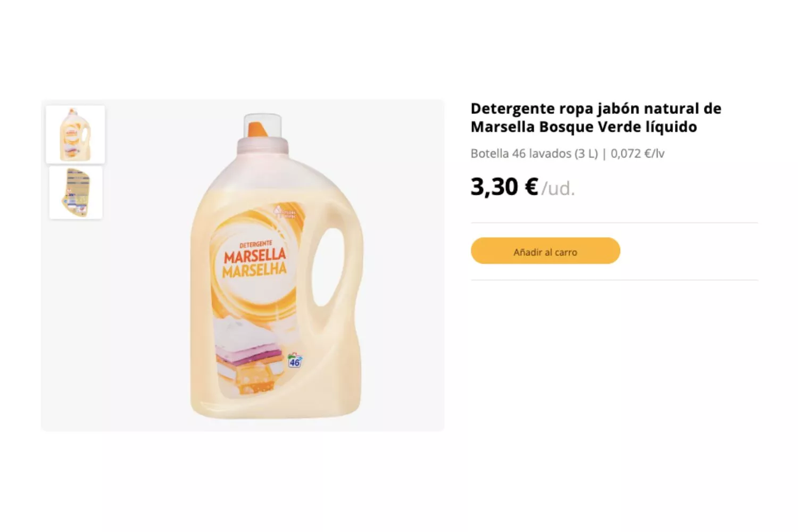Click the small DETERGENTE word on label
Screen dimensions: 798x532
click(x=255, y=245)
